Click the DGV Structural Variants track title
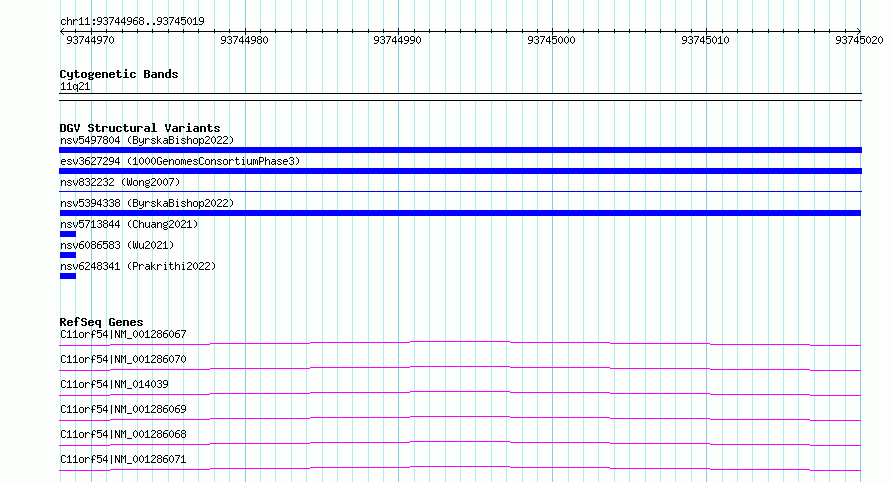Viewport: 890px width, 482px height. tap(140, 128)
